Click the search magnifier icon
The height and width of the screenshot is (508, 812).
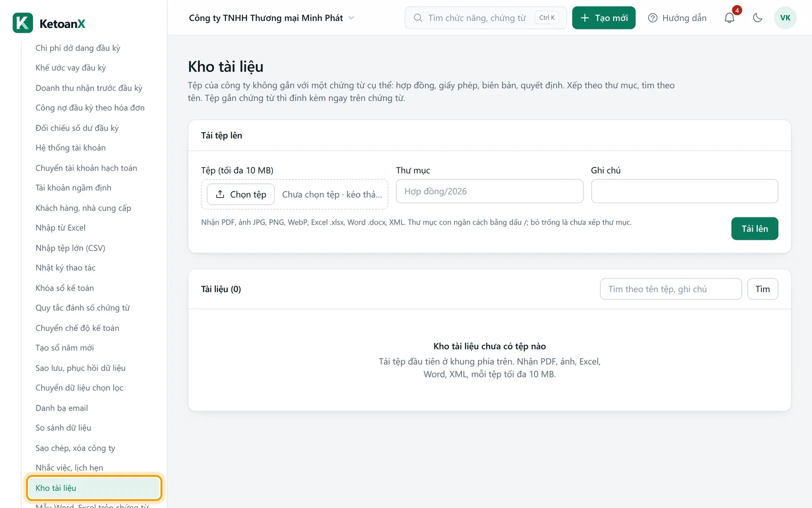point(418,18)
